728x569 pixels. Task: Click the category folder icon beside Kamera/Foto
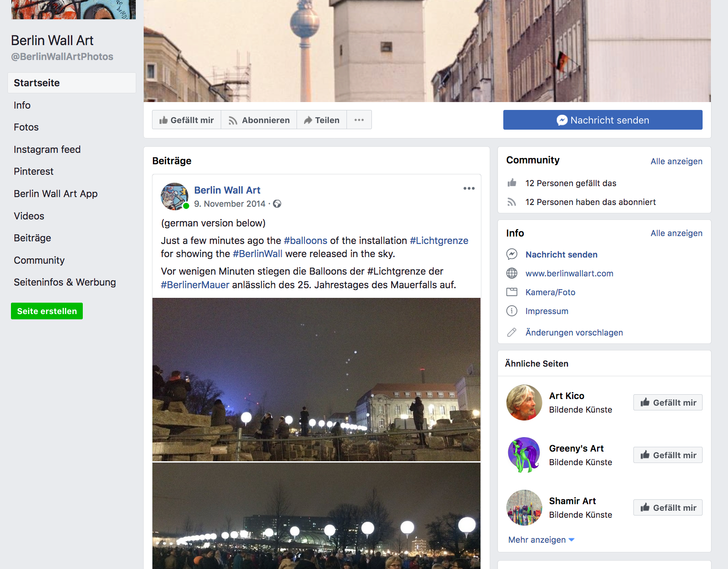[512, 292]
